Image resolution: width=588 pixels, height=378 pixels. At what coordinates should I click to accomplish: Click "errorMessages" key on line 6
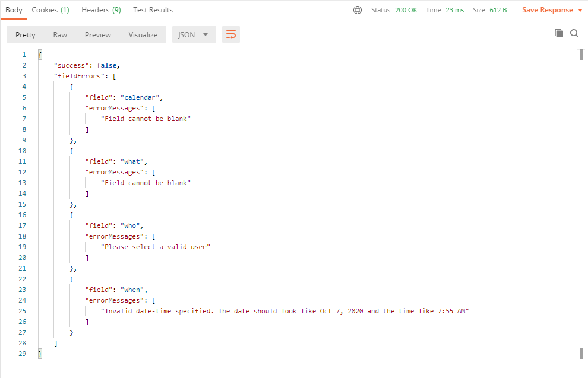(115, 108)
